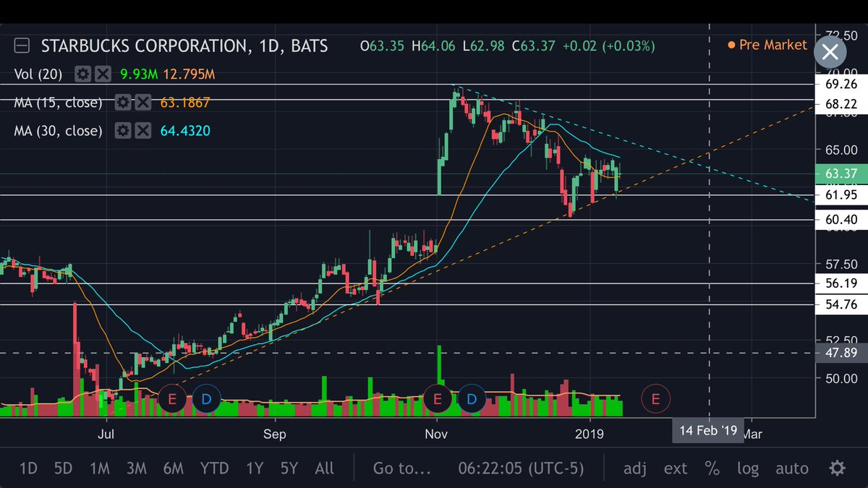Remove the MA (15, close) indicator

click(143, 103)
